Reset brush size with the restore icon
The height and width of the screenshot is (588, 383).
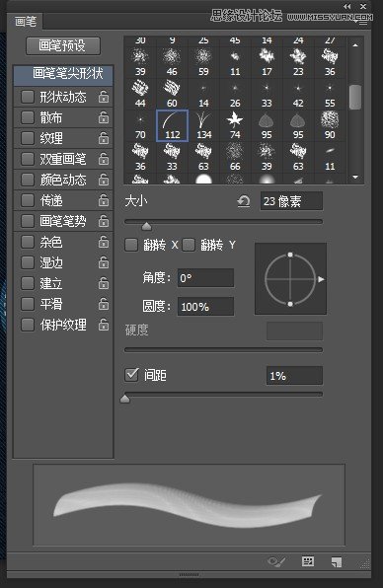pos(244,201)
